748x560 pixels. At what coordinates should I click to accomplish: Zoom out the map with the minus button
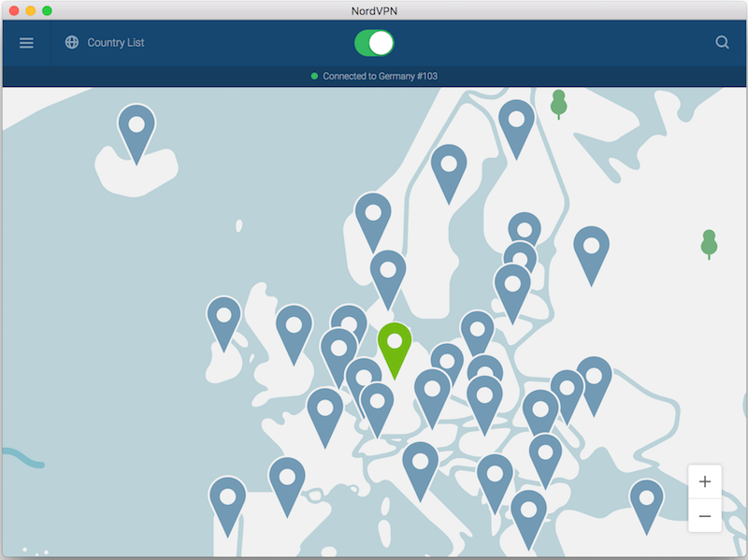pyautogui.click(x=705, y=516)
